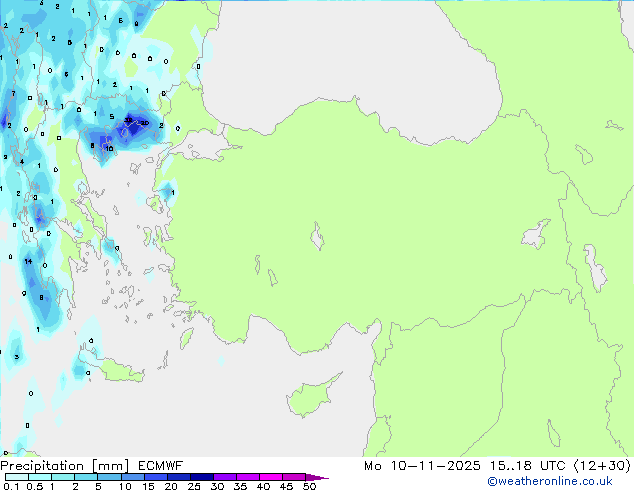Click the "Mo" weekday label

(372, 466)
